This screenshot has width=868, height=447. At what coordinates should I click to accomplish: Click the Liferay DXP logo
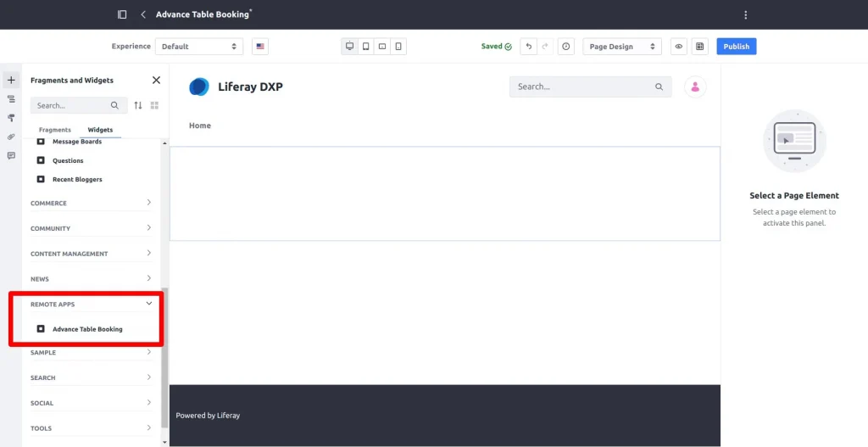pyautogui.click(x=199, y=87)
